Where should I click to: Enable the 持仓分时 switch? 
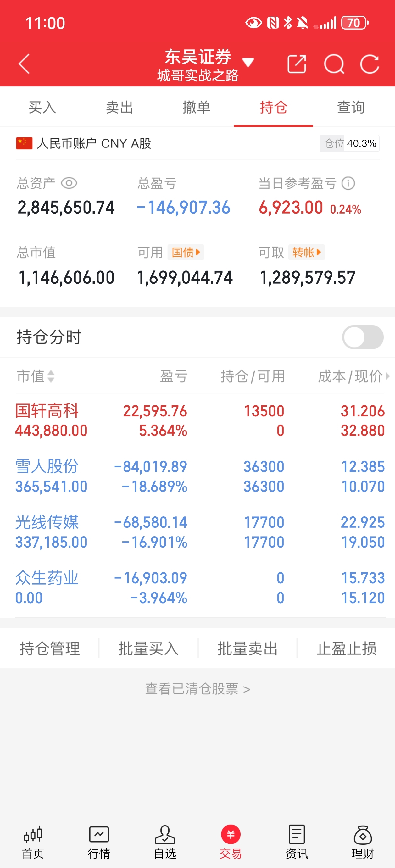[363, 337]
